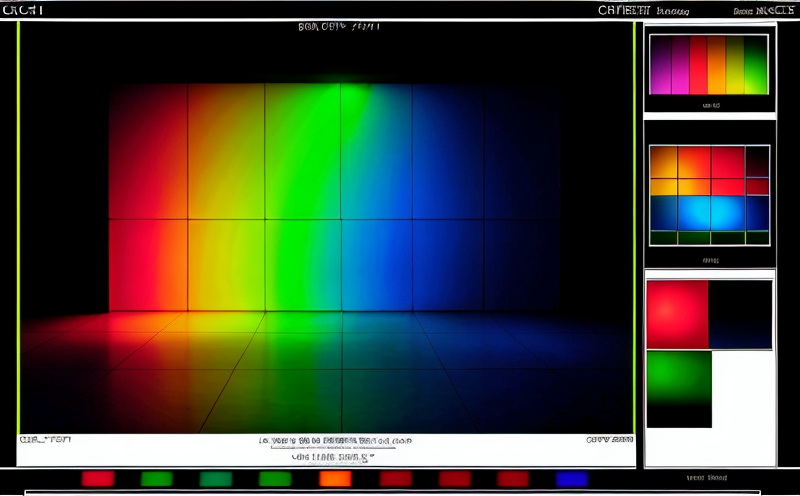Select the blue swatch in the bottom color row

(x=572, y=479)
